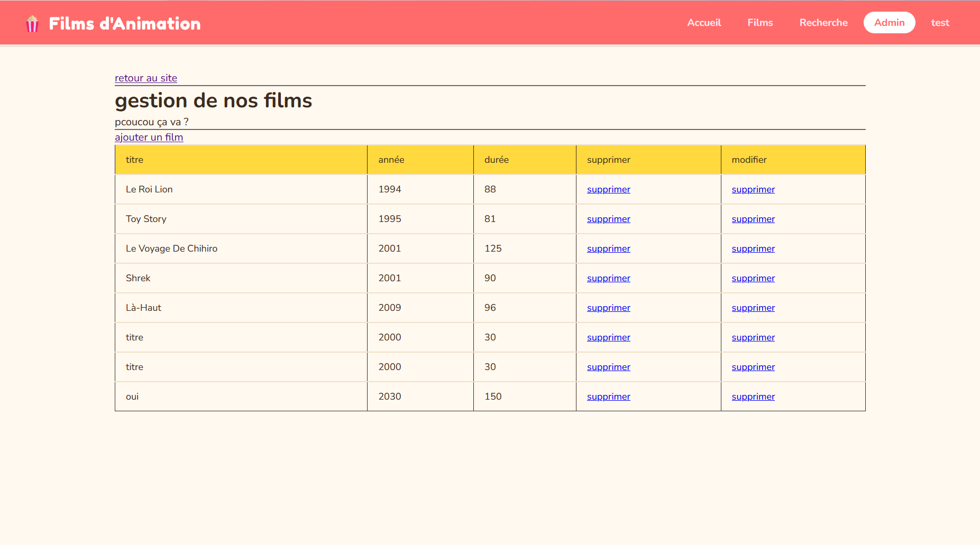Go to the Films menu item
This screenshot has height=545, width=980.
pos(760,23)
